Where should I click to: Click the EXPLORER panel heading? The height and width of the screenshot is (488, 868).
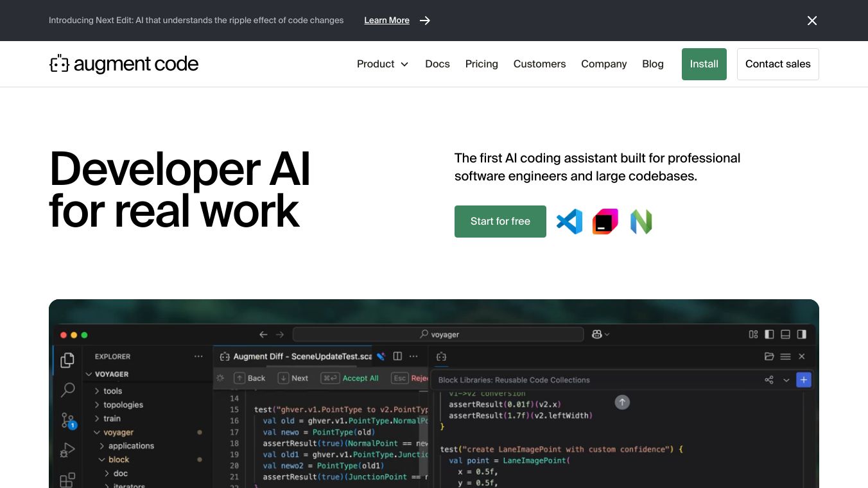pyautogui.click(x=112, y=356)
